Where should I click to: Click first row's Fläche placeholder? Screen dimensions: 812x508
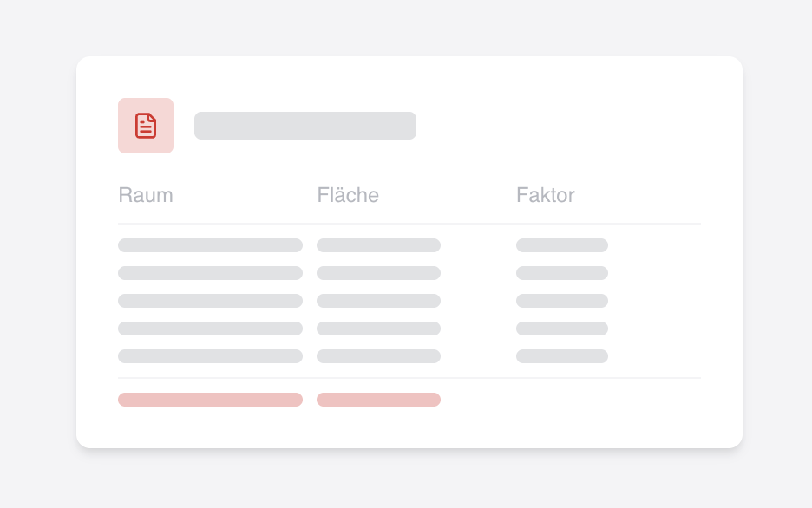point(378,245)
